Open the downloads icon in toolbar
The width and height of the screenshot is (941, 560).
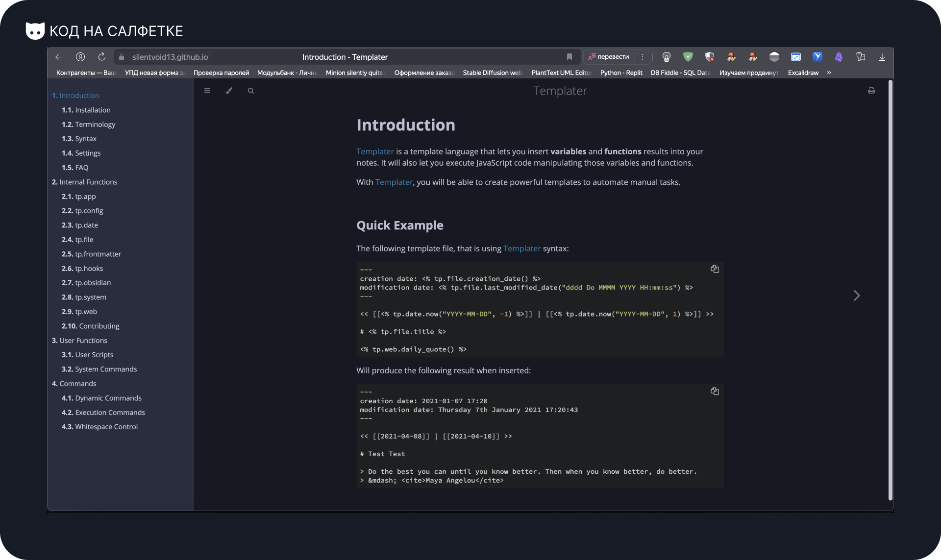(882, 57)
